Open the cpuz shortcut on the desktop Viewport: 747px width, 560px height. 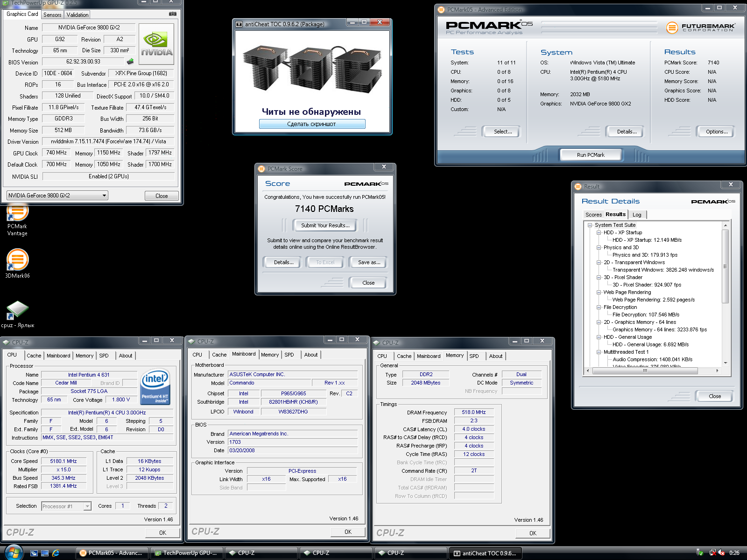point(17,314)
